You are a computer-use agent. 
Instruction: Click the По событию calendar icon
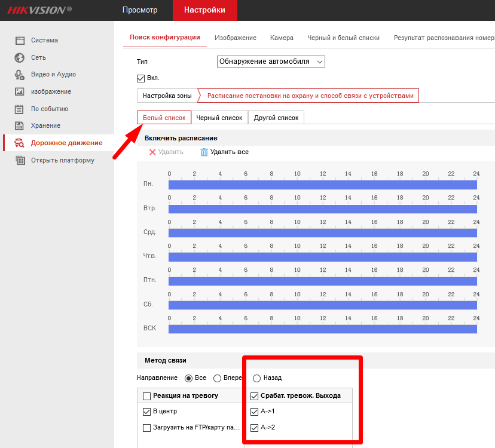(x=19, y=109)
